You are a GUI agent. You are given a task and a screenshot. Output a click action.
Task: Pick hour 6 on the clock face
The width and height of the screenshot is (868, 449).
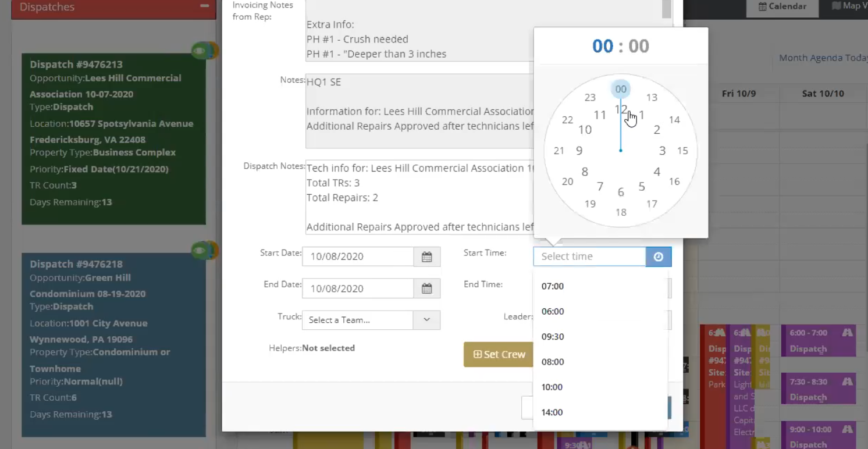621,192
